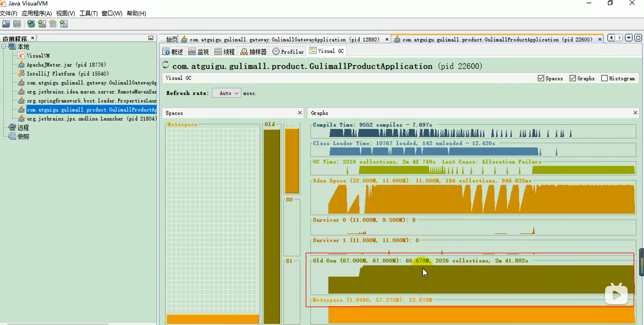644x325 pixels.
Task: Click the loading spinner beside application title
Action: click(165, 65)
